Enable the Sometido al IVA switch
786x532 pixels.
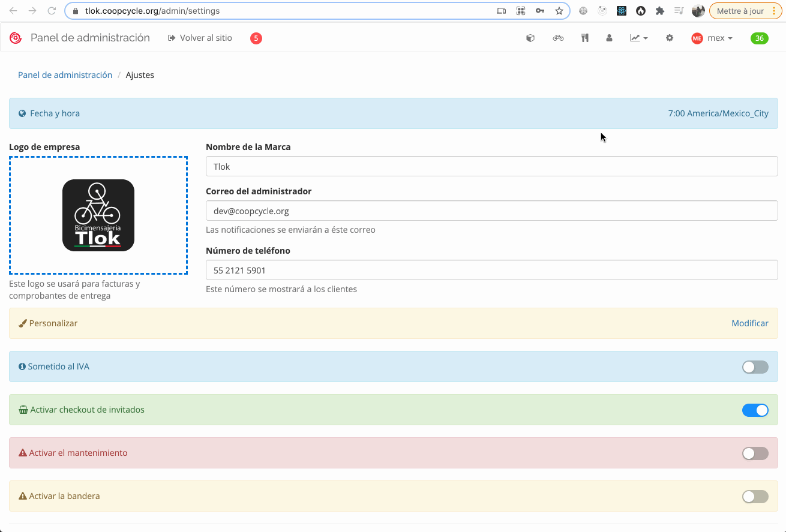click(x=755, y=367)
